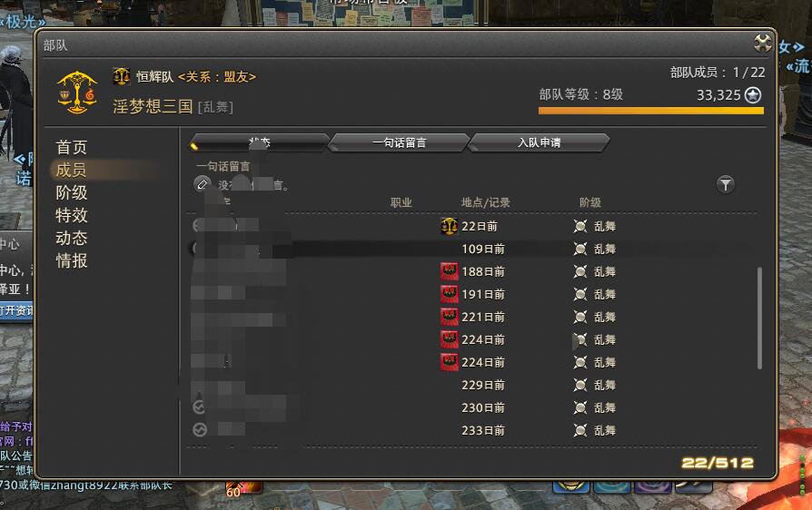Click the free company crest emblem
Screen dimensions: 812x510
[x=77, y=92]
